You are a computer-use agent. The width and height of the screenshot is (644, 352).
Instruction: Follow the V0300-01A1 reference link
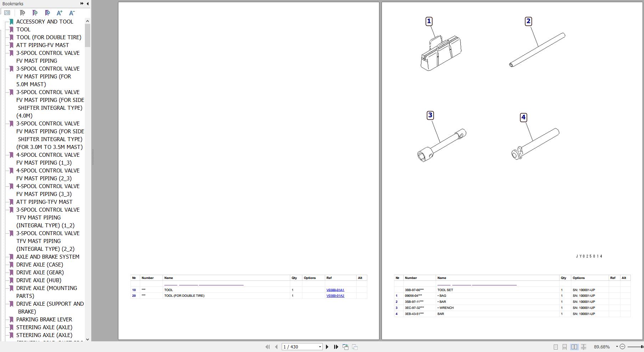(x=335, y=290)
